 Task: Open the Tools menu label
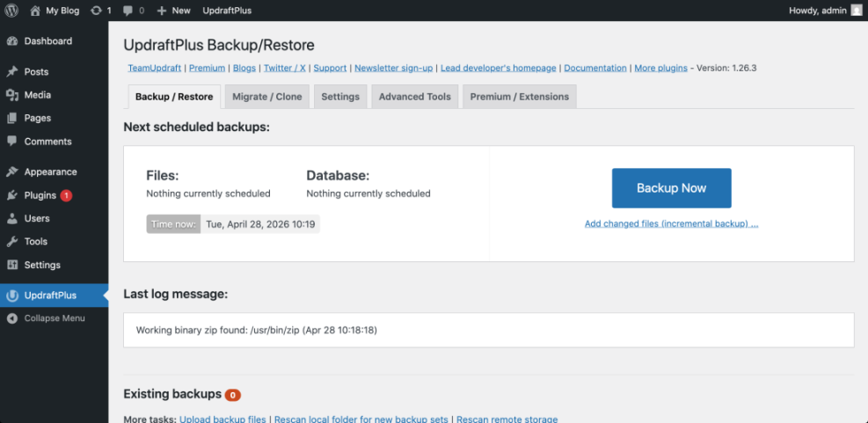36,242
